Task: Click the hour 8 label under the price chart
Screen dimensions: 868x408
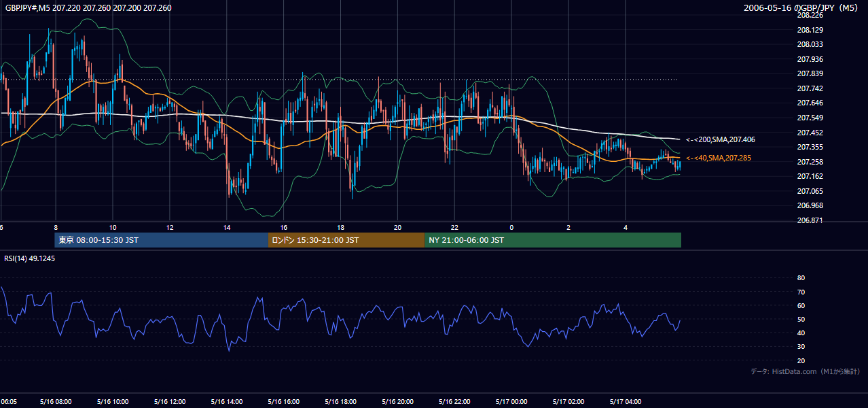Action: pos(56,228)
